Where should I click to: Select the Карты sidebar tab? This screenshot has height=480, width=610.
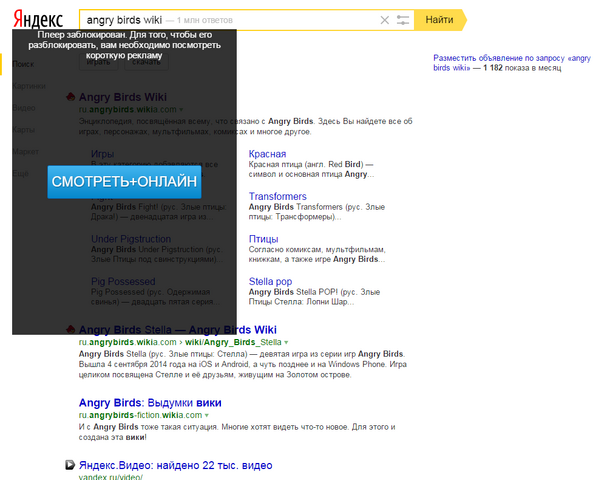23,130
